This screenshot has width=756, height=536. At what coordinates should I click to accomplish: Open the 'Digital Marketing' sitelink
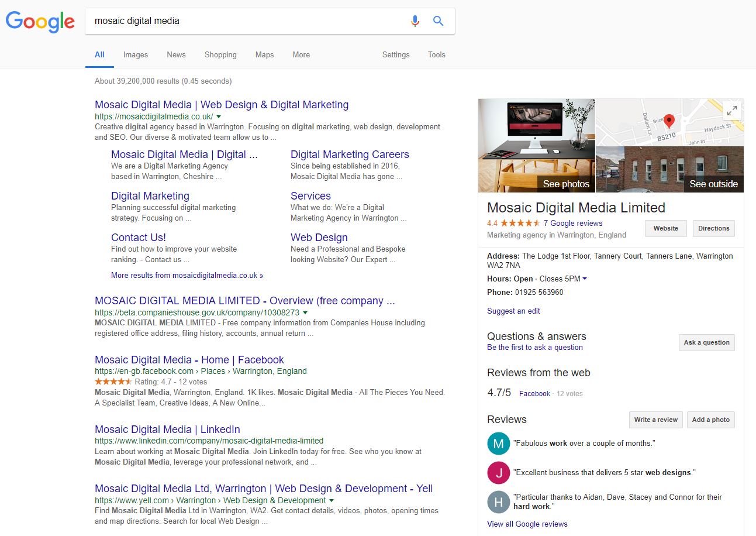pyautogui.click(x=150, y=196)
